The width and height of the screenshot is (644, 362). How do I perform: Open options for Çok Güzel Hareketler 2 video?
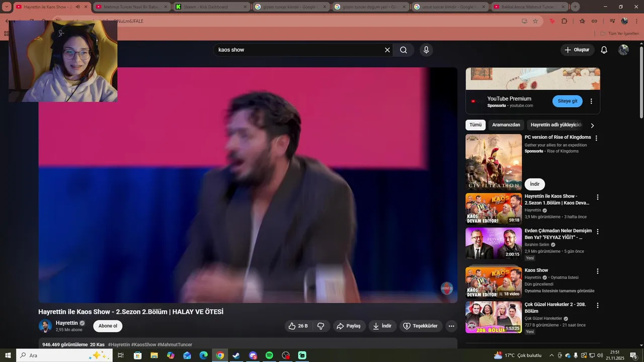[598, 305]
